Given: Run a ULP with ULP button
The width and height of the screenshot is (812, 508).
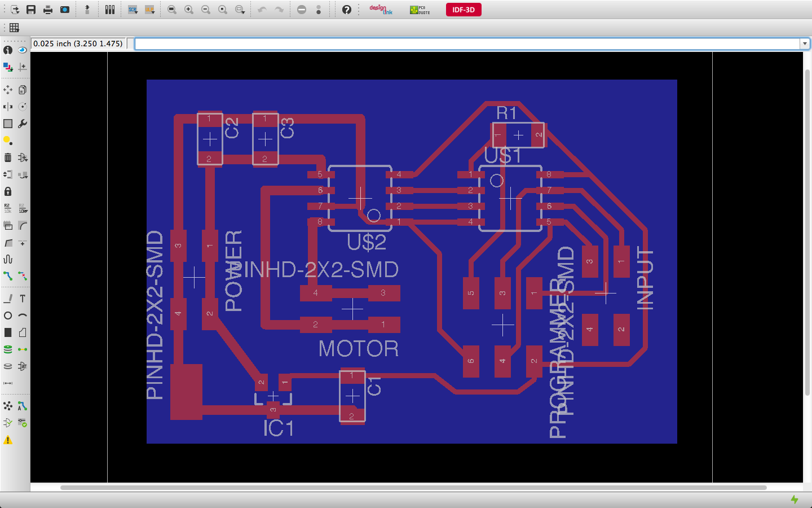Looking at the screenshot, I should click(149, 10).
